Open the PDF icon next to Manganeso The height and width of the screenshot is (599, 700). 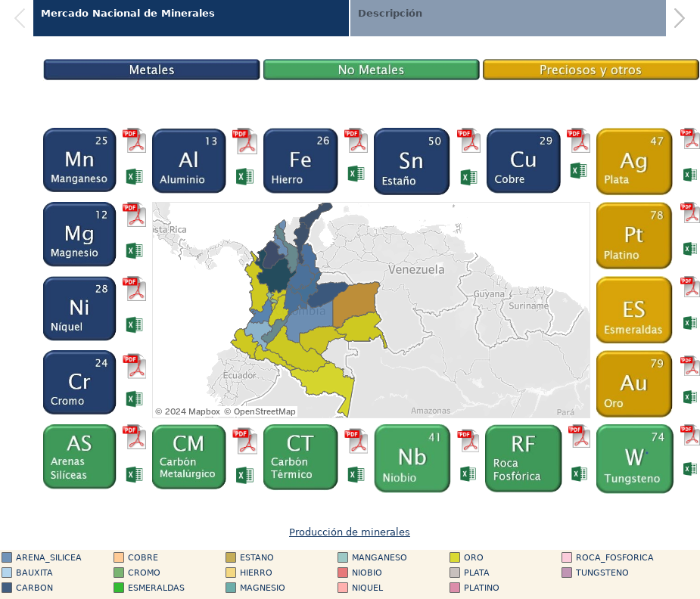click(135, 141)
